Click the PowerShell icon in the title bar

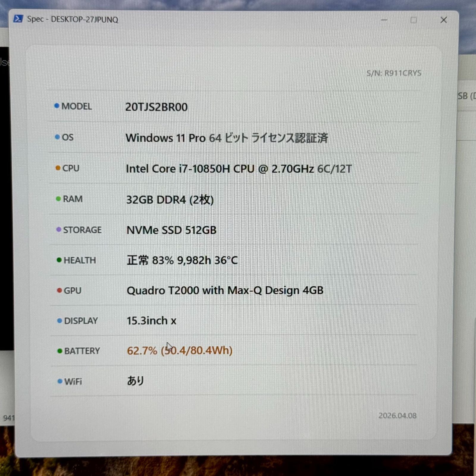point(18,19)
